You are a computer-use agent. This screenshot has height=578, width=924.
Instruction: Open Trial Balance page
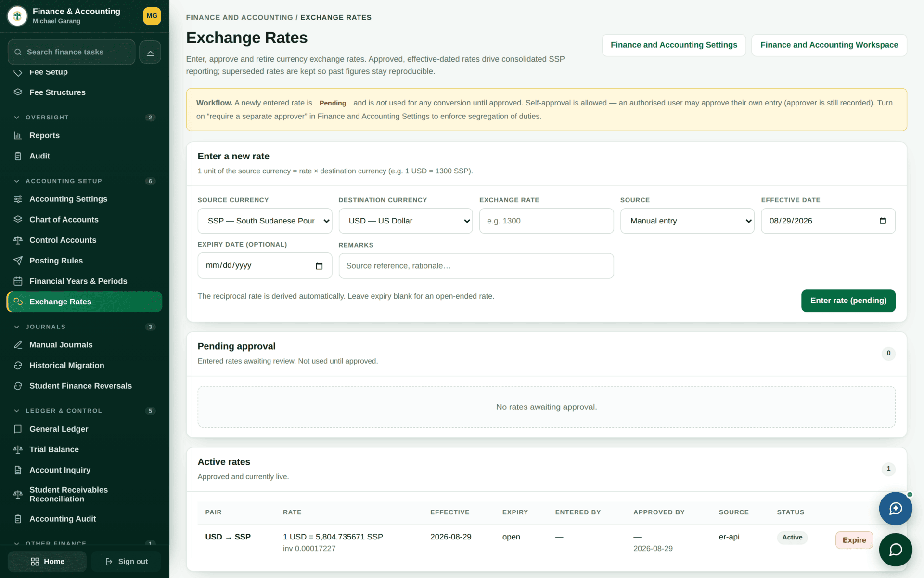point(85,449)
